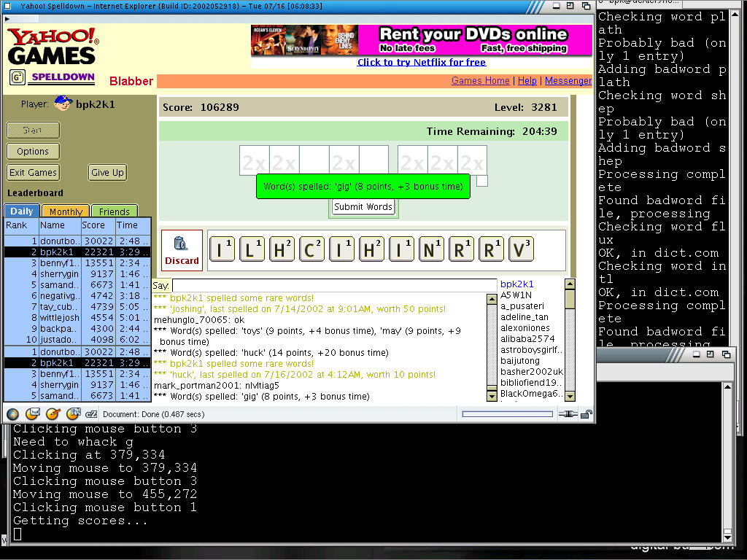The width and height of the screenshot is (747, 560).
Task: Click the greyed-out Start button
Action: click(x=33, y=130)
